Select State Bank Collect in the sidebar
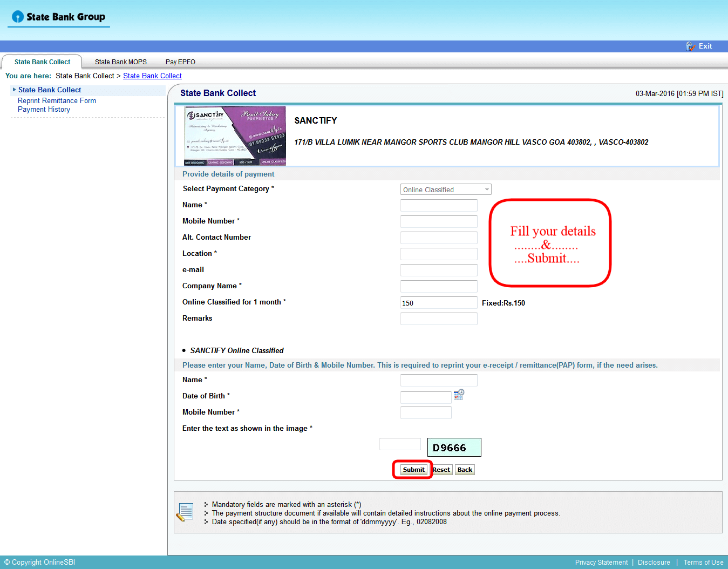Viewport: 728px width, 569px height. (50, 90)
